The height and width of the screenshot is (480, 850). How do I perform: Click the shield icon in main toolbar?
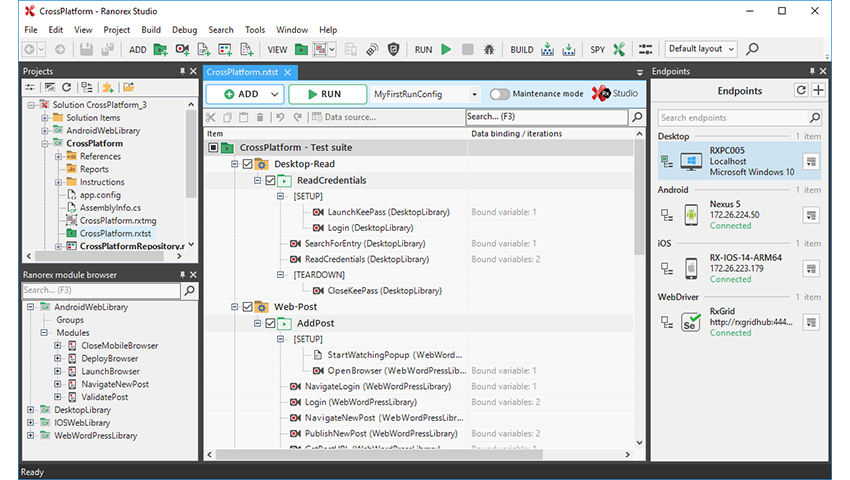click(394, 49)
